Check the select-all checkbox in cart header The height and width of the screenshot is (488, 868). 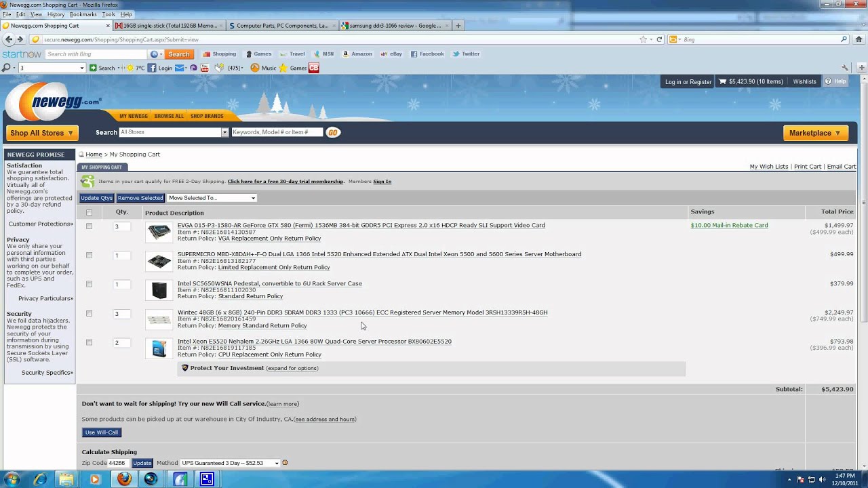89,212
